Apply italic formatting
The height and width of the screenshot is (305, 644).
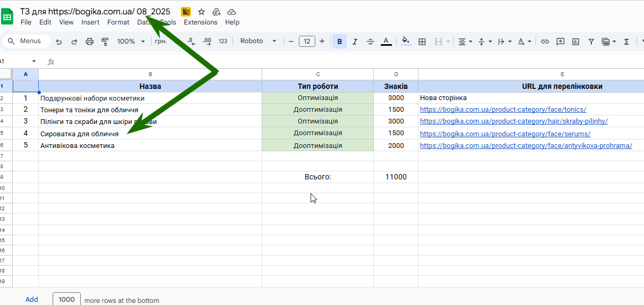coord(355,42)
